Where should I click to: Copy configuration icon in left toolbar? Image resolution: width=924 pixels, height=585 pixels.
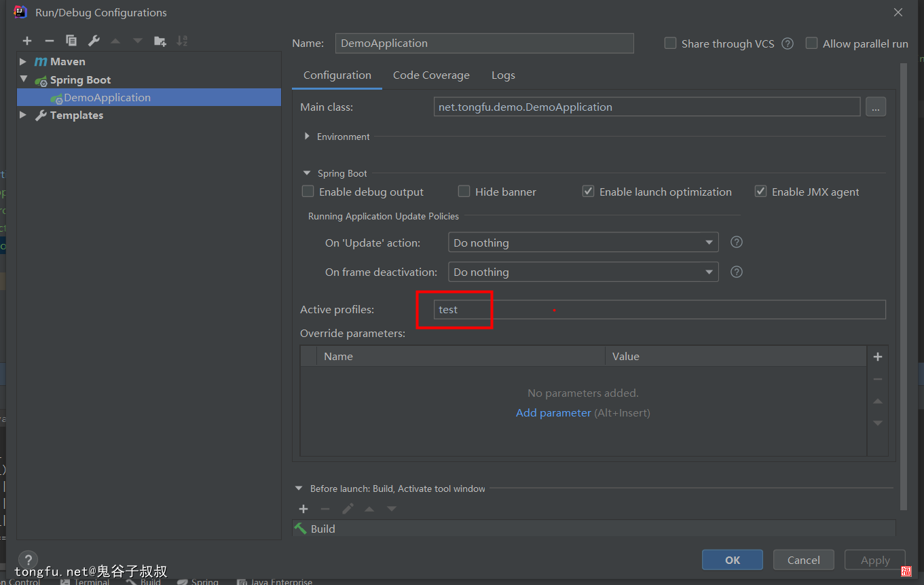coord(71,41)
